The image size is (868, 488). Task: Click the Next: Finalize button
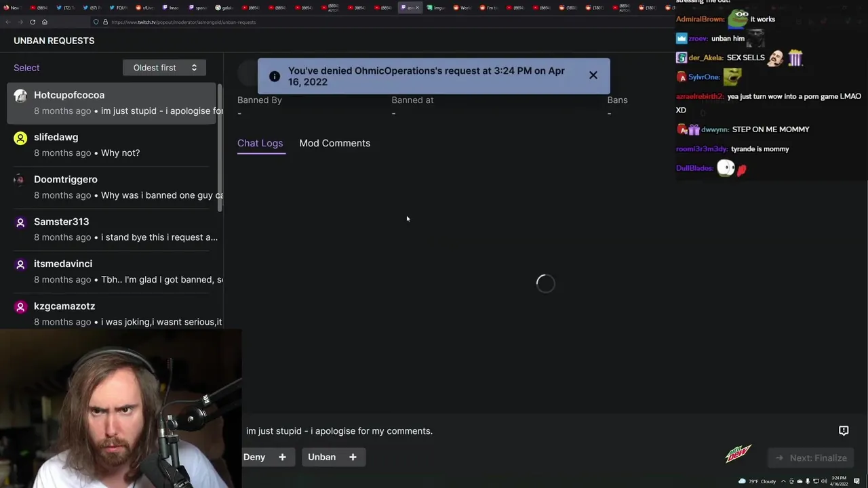point(811,457)
